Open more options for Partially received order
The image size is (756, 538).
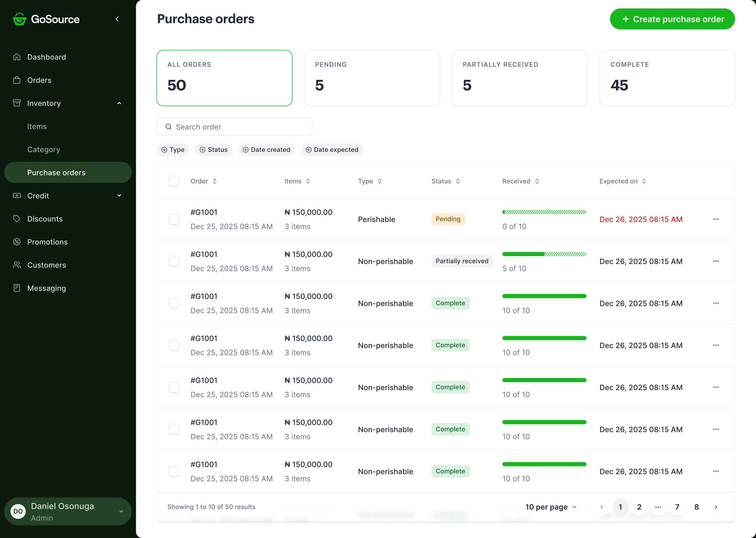click(x=716, y=261)
